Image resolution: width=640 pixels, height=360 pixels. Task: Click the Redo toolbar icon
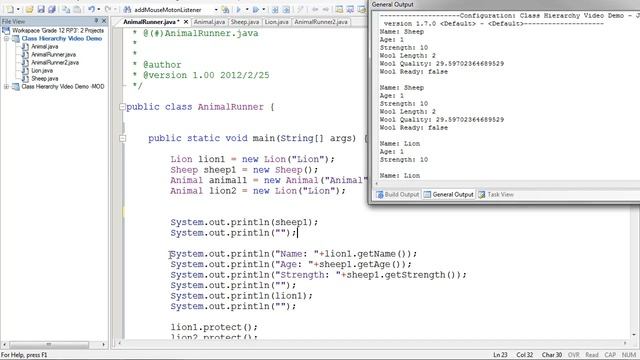(x=108, y=9)
